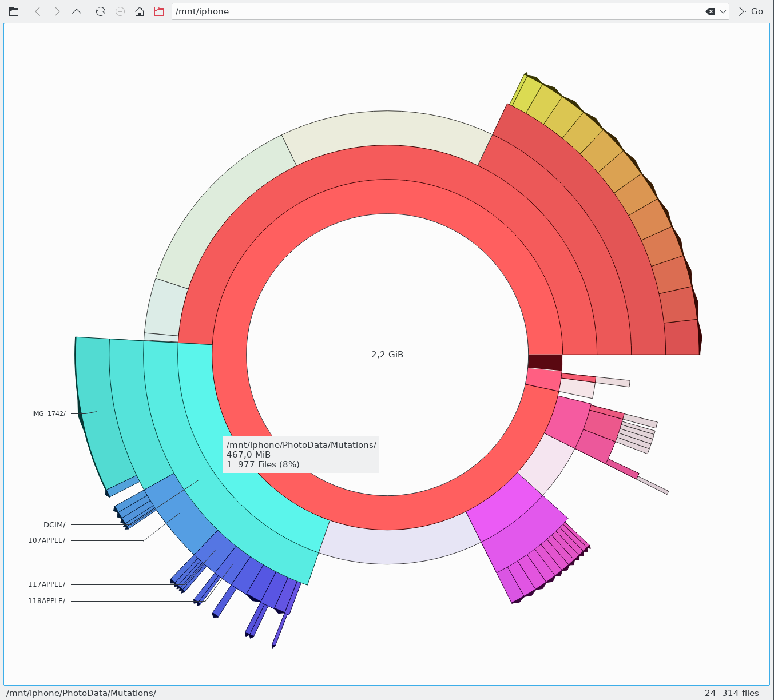Rescan the current folder
Image resolution: width=774 pixels, height=700 pixels.
pos(101,11)
